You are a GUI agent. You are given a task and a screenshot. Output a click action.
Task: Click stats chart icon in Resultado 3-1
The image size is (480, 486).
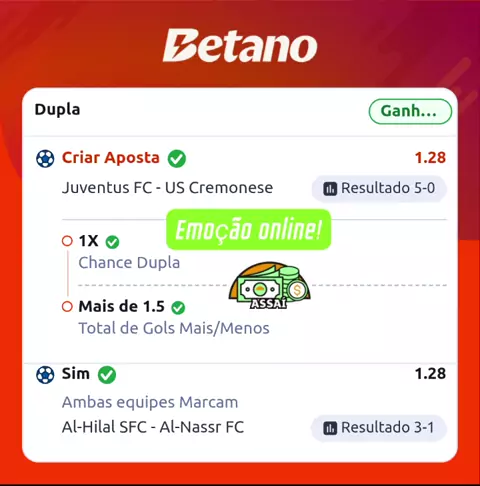330,428
